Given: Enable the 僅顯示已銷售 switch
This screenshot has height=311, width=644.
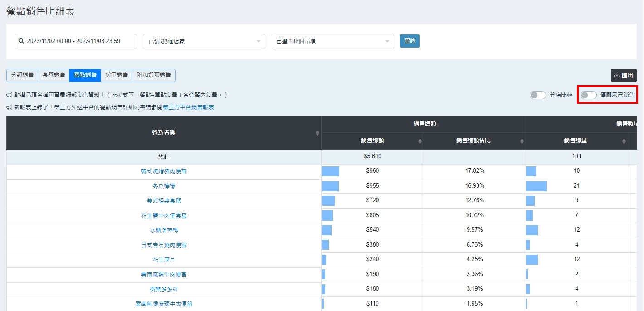Looking at the screenshot, I should point(589,95).
